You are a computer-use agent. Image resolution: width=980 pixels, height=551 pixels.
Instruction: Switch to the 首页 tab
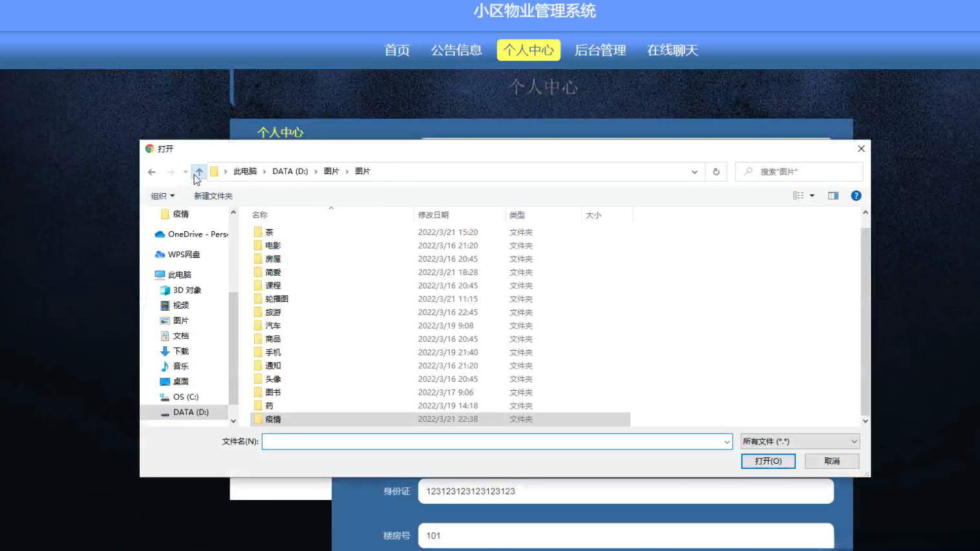pos(396,50)
